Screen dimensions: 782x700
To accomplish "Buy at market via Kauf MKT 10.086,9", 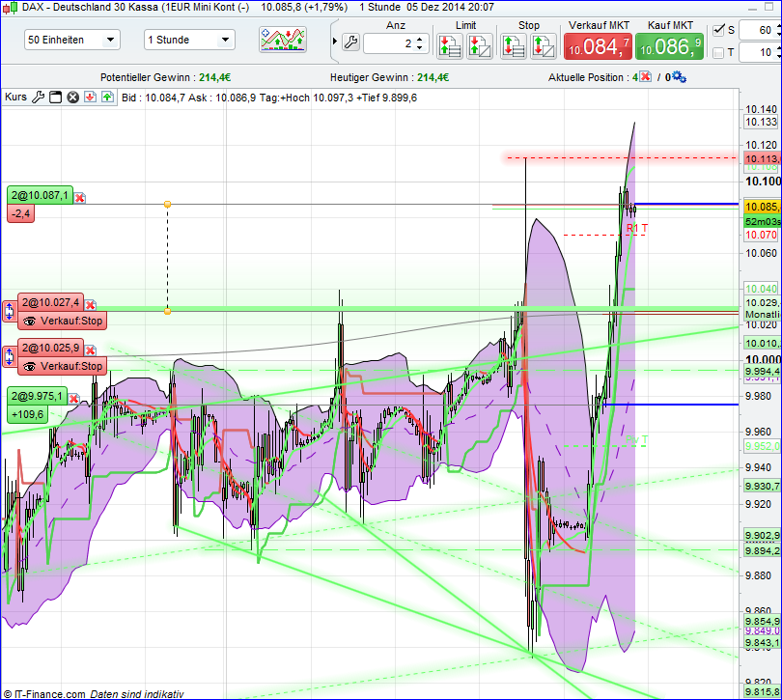I will coord(669,47).
